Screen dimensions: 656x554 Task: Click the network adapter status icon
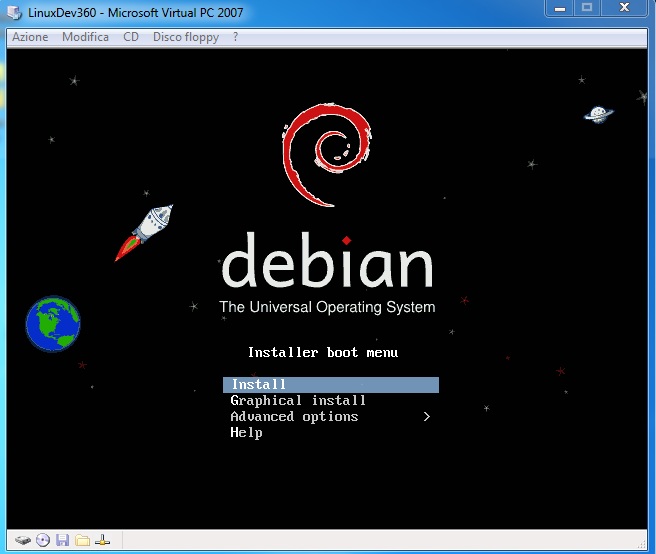pyautogui.click(x=102, y=540)
